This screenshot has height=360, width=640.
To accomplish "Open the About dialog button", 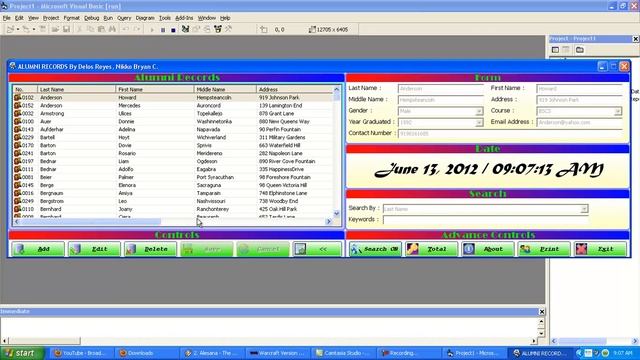I will [488, 249].
